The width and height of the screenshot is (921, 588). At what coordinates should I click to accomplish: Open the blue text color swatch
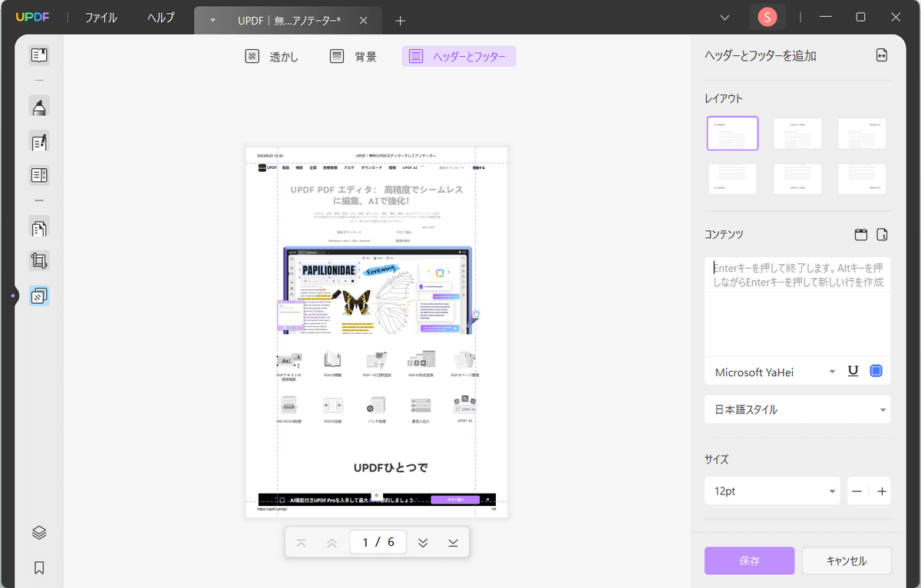pyautogui.click(x=876, y=372)
